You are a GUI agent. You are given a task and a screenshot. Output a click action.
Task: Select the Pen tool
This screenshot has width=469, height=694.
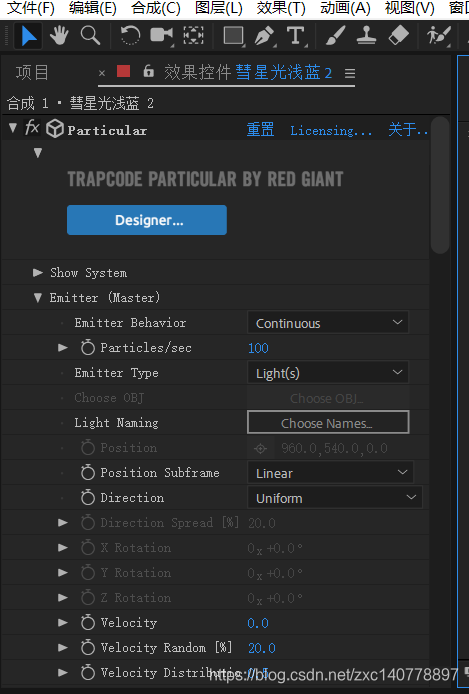coord(265,36)
